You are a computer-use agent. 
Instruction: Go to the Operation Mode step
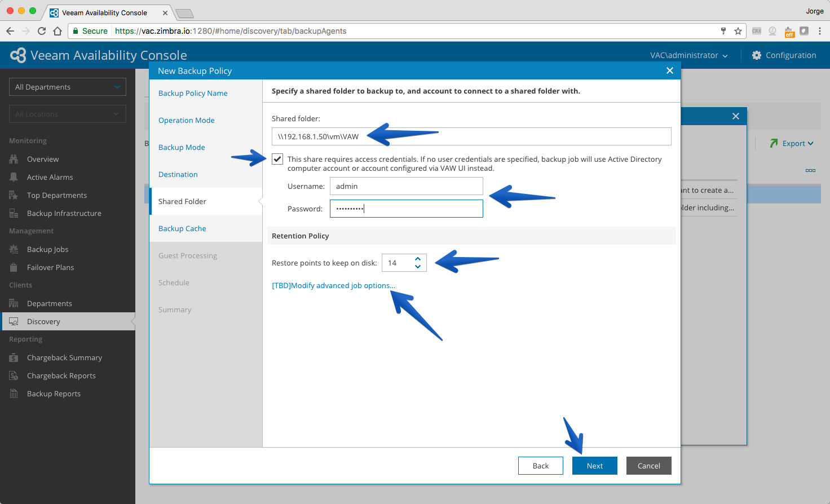coord(187,120)
